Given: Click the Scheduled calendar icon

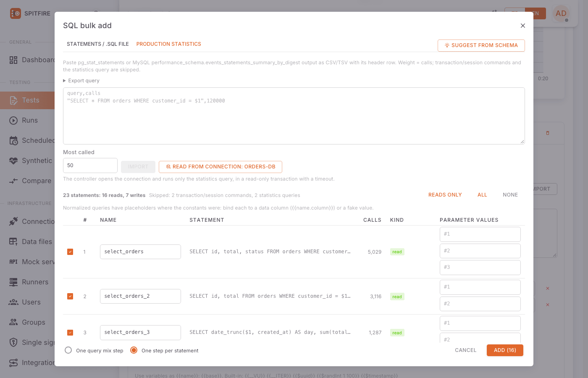Looking at the screenshot, I should coord(13,141).
